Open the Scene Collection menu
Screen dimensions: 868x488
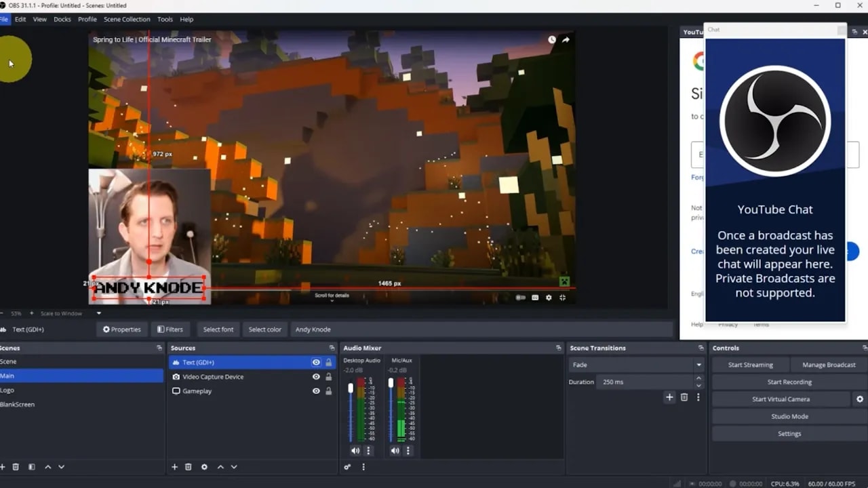(127, 19)
